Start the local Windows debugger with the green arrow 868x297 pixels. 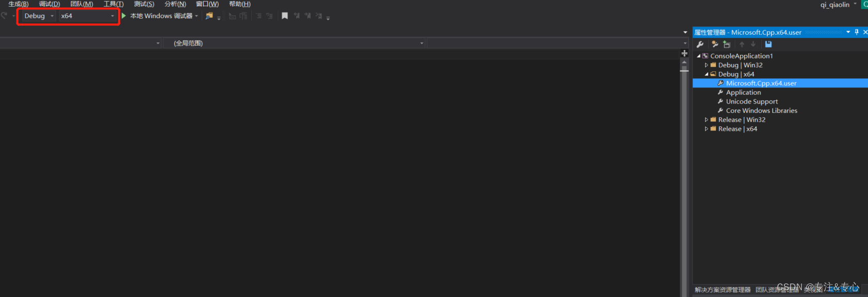[124, 16]
